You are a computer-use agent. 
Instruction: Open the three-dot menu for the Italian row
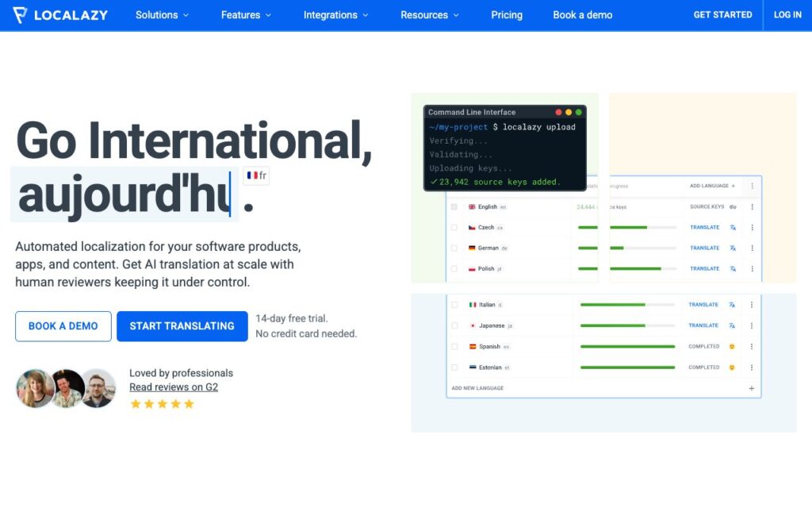(752, 305)
